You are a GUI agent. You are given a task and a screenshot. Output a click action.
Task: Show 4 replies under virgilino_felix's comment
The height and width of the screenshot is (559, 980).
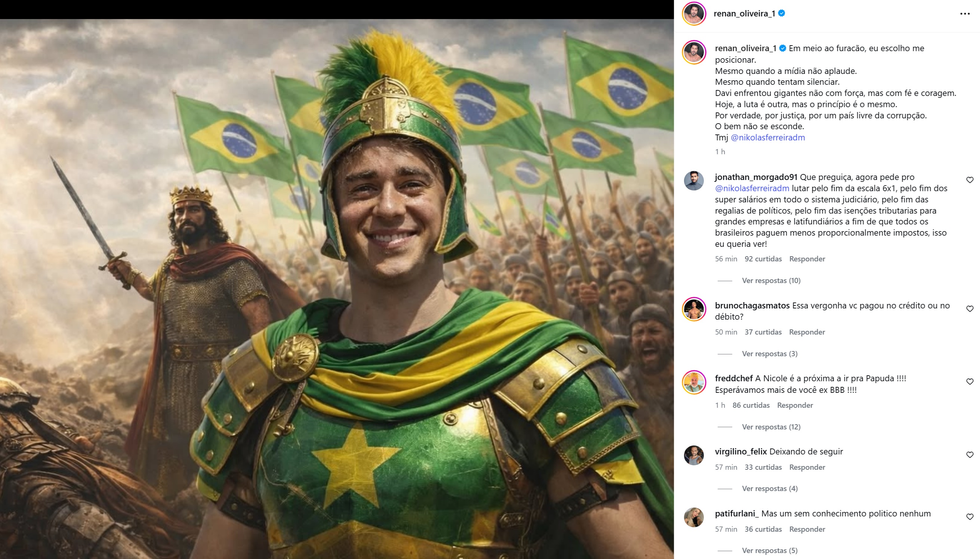(x=770, y=489)
